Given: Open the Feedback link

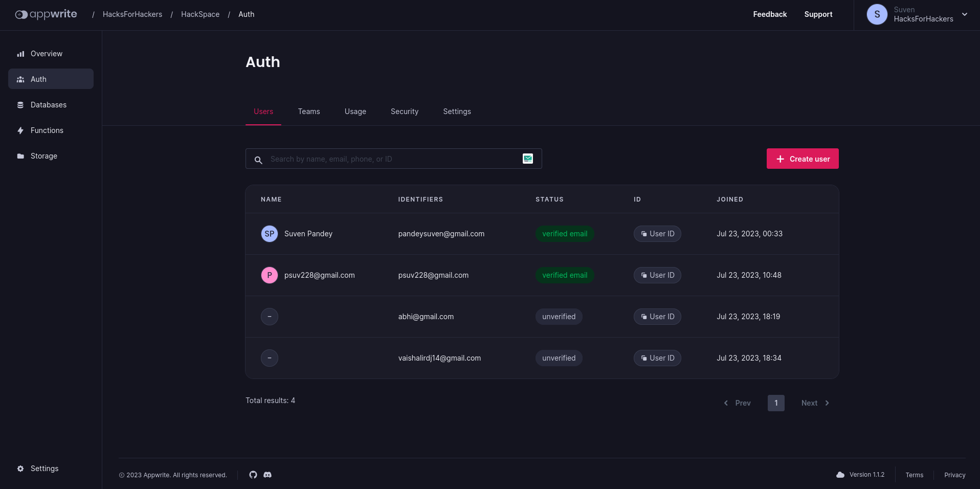Looking at the screenshot, I should pos(770,14).
